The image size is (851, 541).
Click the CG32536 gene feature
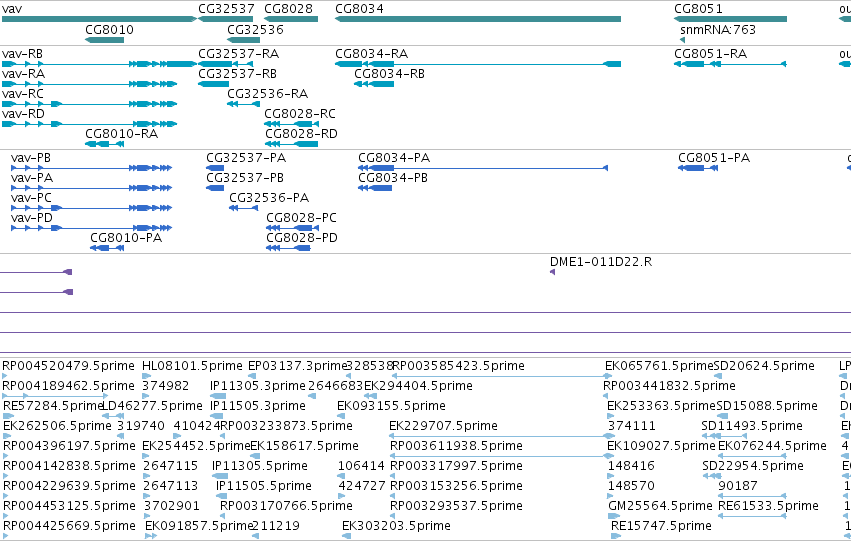[x=244, y=40]
